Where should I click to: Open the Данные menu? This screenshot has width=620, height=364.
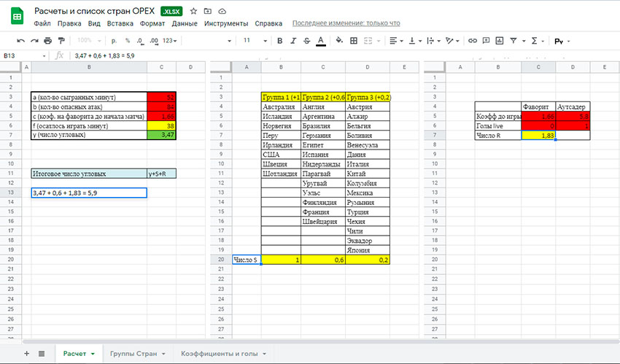[x=185, y=23]
